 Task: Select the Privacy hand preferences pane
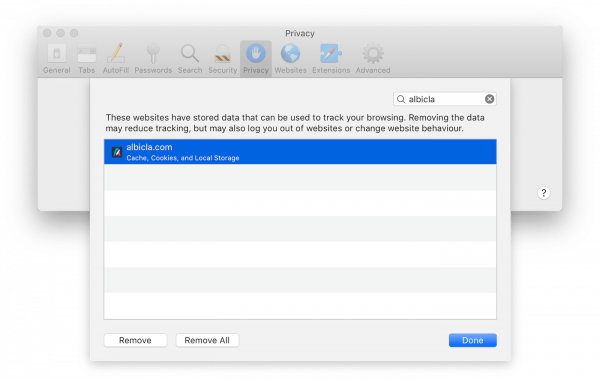point(256,59)
